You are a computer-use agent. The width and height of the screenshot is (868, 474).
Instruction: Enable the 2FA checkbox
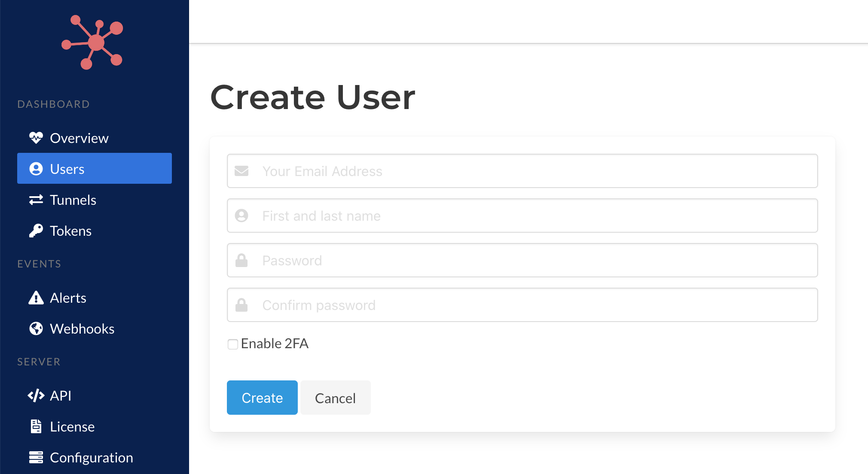[x=233, y=344]
